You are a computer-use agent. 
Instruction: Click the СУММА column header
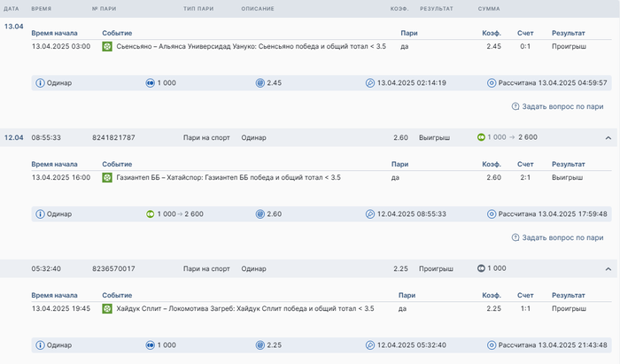point(489,9)
